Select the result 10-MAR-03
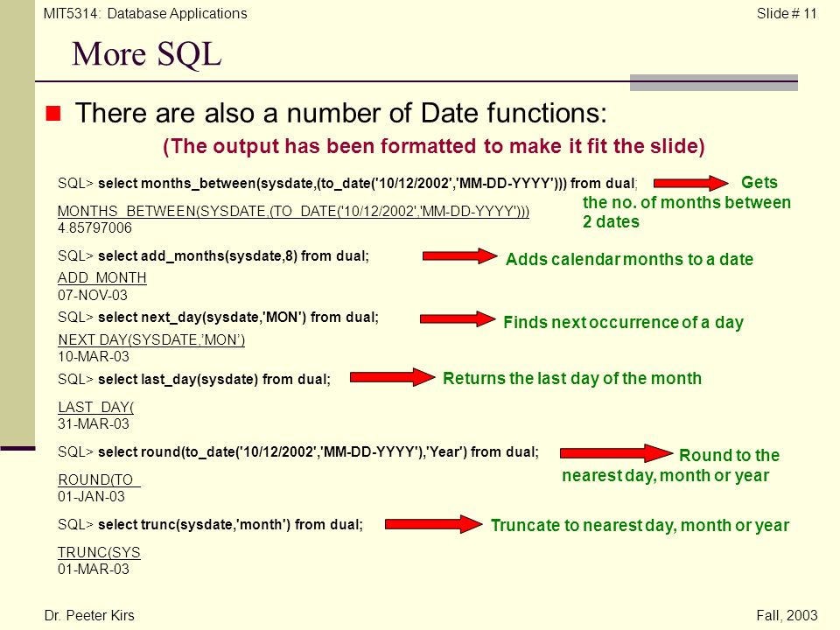 (94, 357)
